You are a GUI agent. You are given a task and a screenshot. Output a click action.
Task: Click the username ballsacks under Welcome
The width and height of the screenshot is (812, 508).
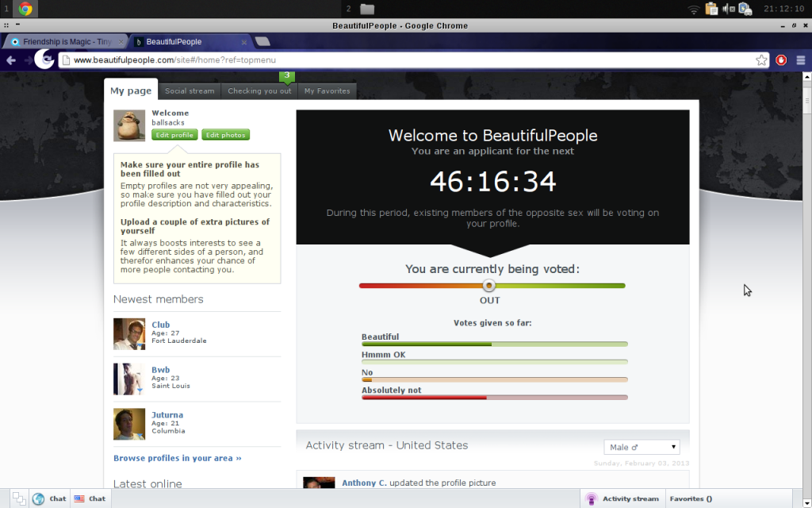pyautogui.click(x=168, y=123)
